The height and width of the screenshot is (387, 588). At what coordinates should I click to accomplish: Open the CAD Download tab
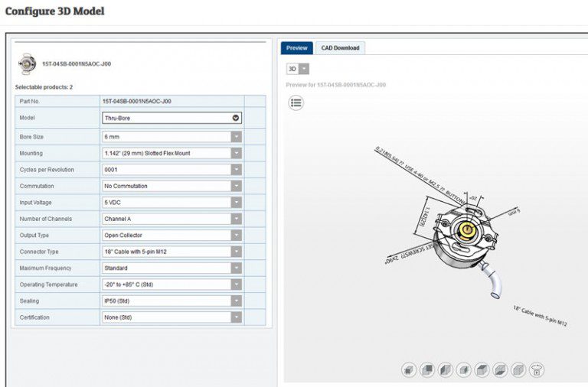point(340,48)
